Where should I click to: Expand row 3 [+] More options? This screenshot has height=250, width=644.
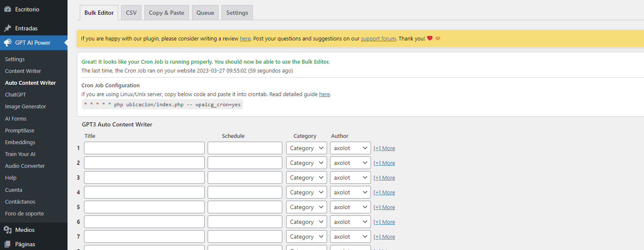coord(384,177)
